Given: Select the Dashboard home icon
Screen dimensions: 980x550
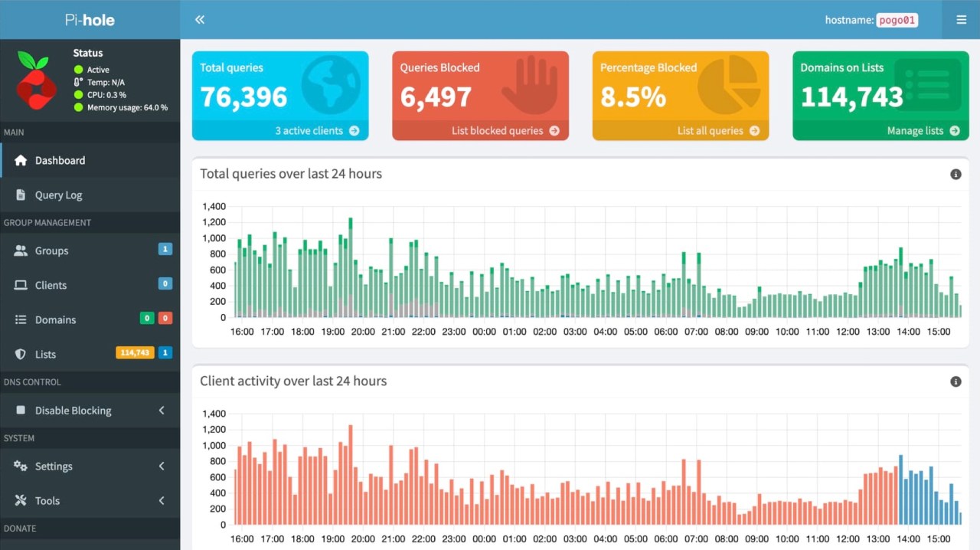Looking at the screenshot, I should click(20, 160).
